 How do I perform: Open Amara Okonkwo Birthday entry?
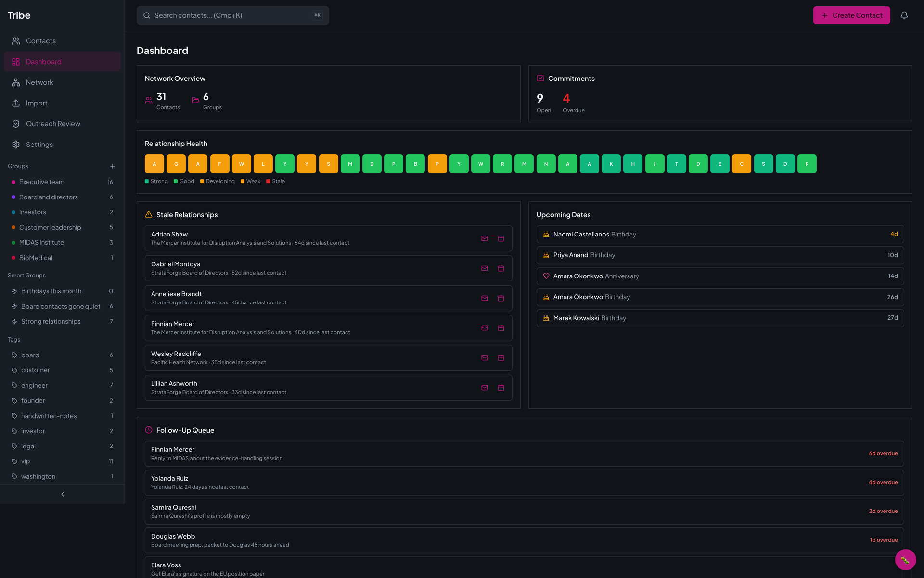pos(720,297)
